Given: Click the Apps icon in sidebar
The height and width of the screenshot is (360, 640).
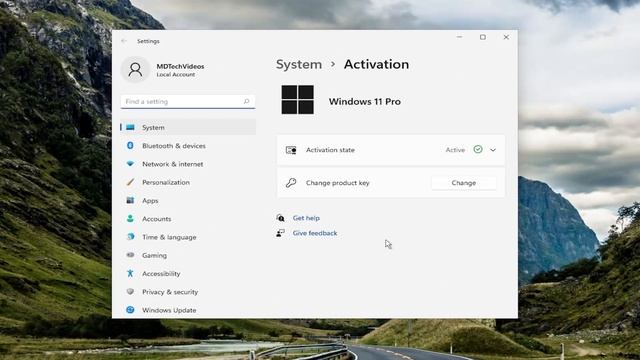Looking at the screenshot, I should tap(130, 200).
